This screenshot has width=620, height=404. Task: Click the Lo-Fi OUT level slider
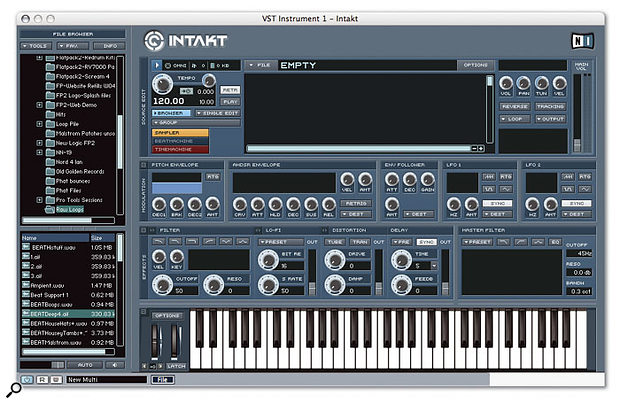(x=312, y=288)
